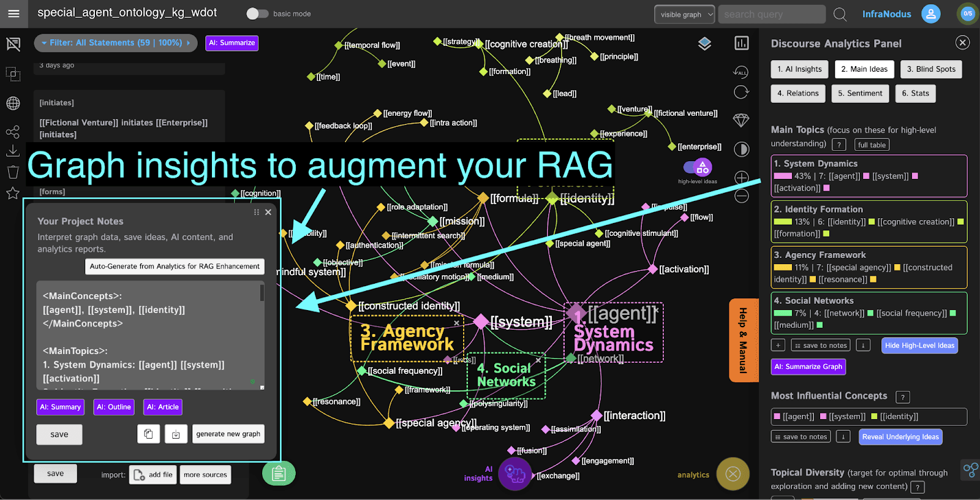This screenshot has width=980, height=500.
Task: Open the green project notes clipboard button
Action: [279, 474]
